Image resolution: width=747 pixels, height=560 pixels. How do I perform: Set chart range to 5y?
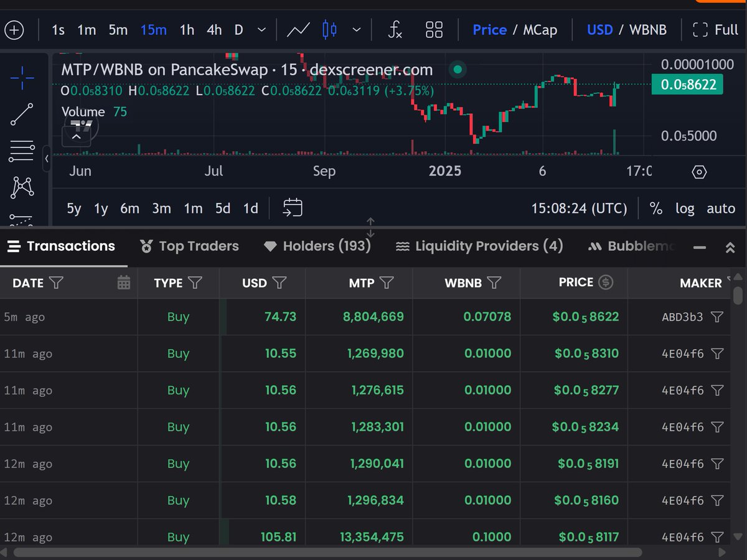point(74,208)
